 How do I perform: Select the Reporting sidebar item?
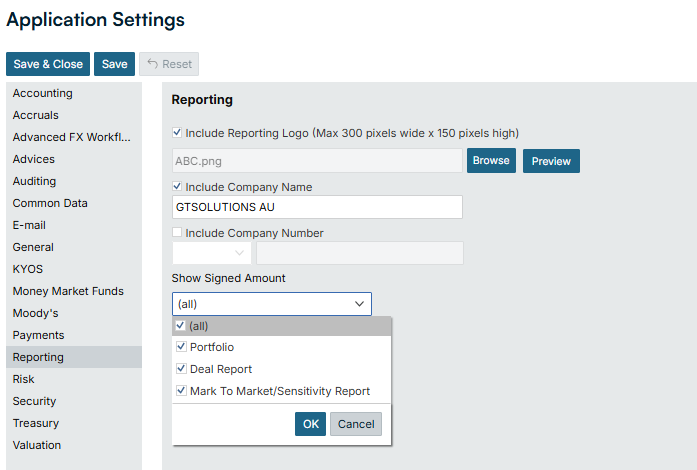[x=74, y=357]
